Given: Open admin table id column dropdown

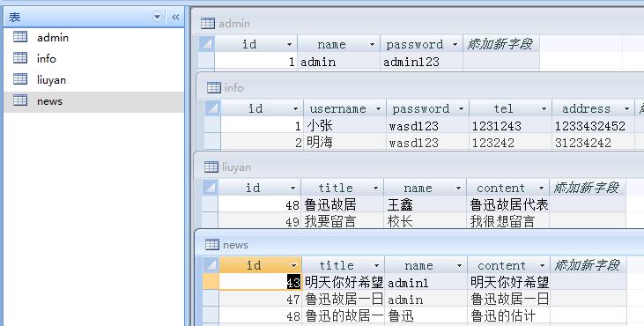Looking at the screenshot, I should tap(289, 44).
